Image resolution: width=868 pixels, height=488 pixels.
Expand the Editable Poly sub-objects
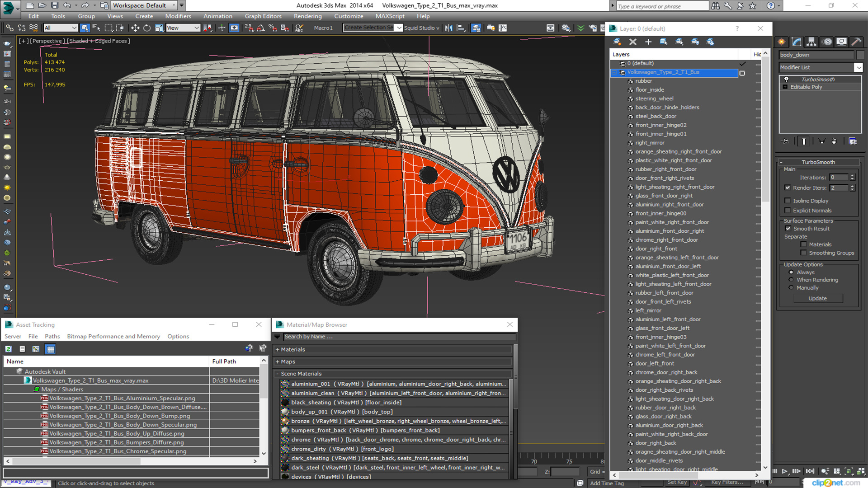785,87
